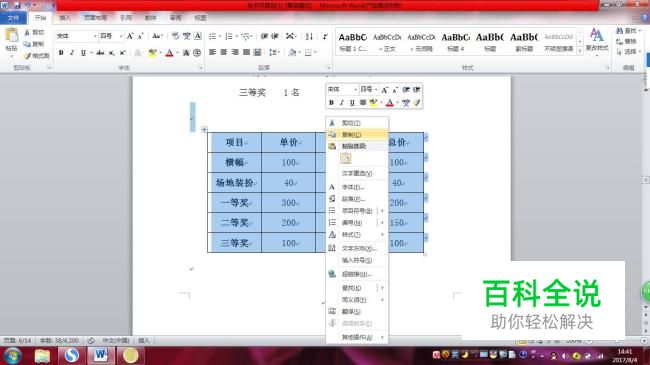Viewport: 650px width, 365px height.
Task: Toggle the show paragraph marks icon
Action: pyautogui.click(x=325, y=36)
